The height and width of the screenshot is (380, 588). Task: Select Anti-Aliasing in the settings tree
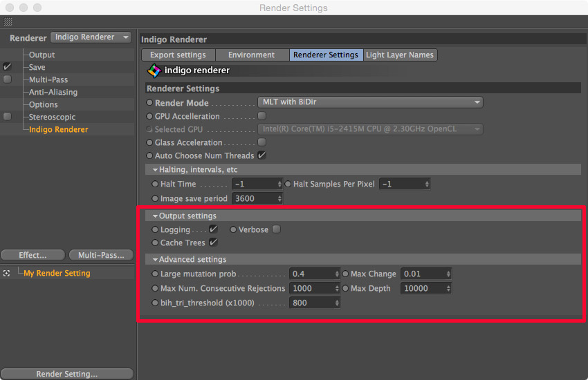[53, 92]
